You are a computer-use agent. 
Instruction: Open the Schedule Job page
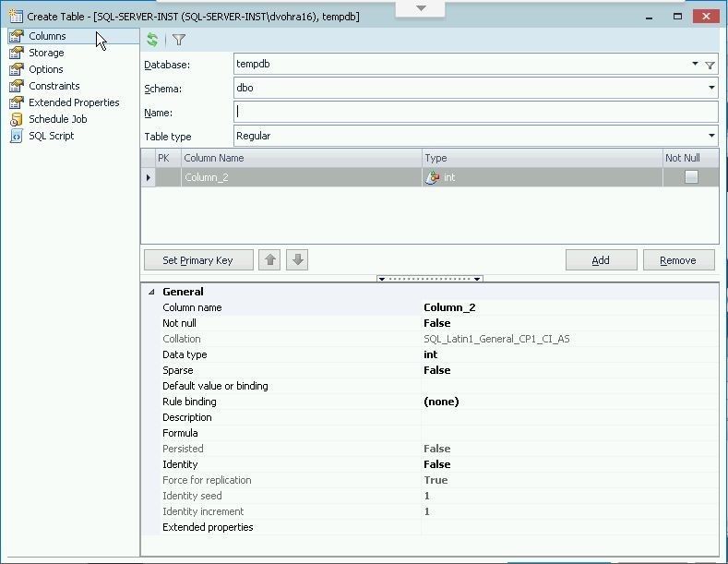[x=57, y=119]
